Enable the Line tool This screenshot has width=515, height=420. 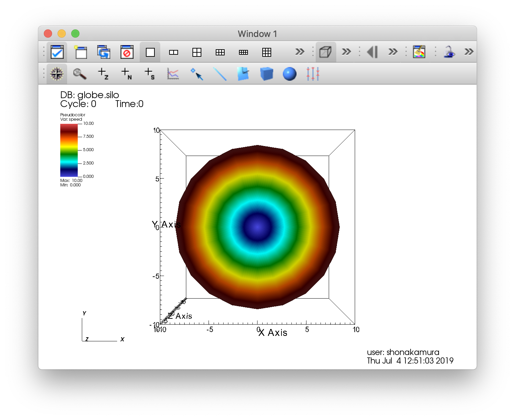tap(220, 74)
